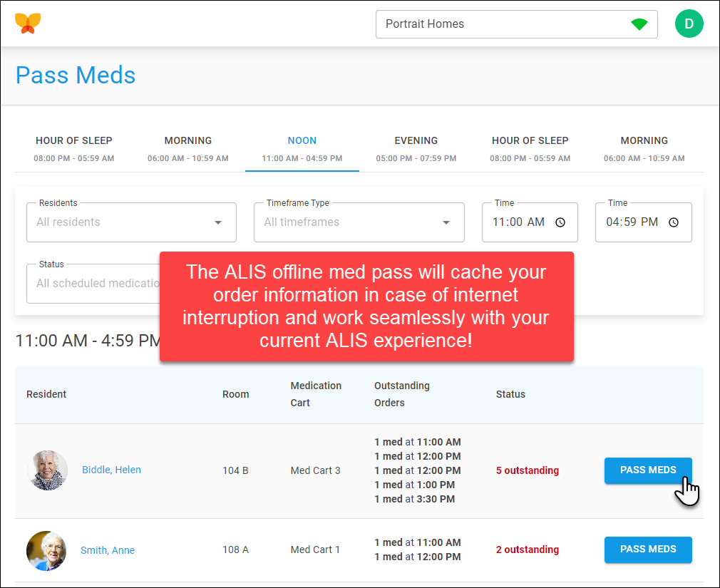Switch to the first Hour of Sleep tab
This screenshot has height=588, width=720.
(74, 149)
